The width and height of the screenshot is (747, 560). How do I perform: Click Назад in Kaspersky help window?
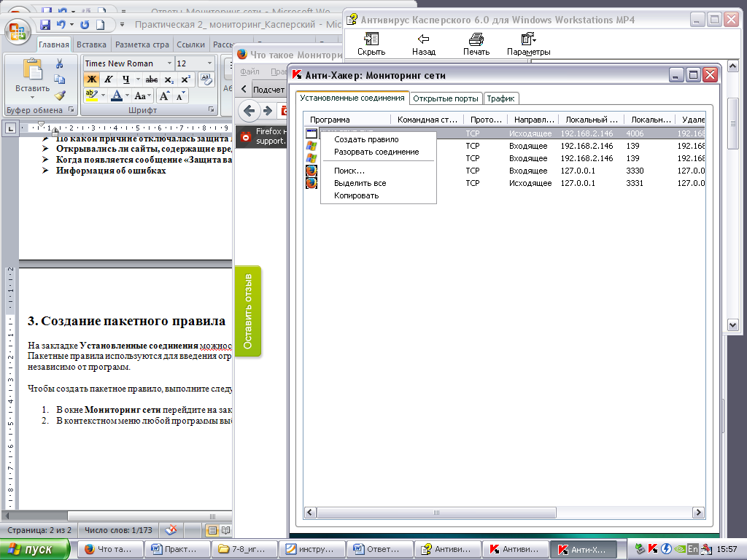[x=424, y=44]
